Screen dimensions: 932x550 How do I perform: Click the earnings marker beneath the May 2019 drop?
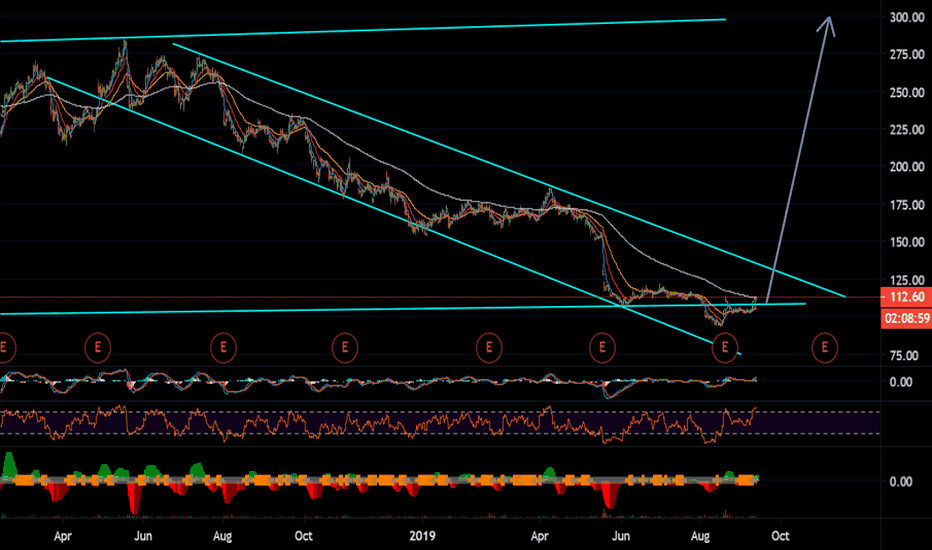(602, 347)
